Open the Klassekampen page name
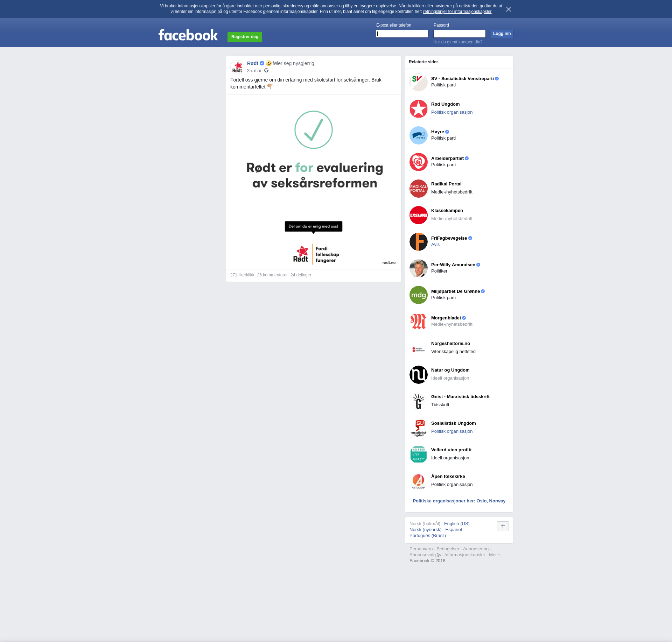672x642 pixels. pyautogui.click(x=447, y=211)
